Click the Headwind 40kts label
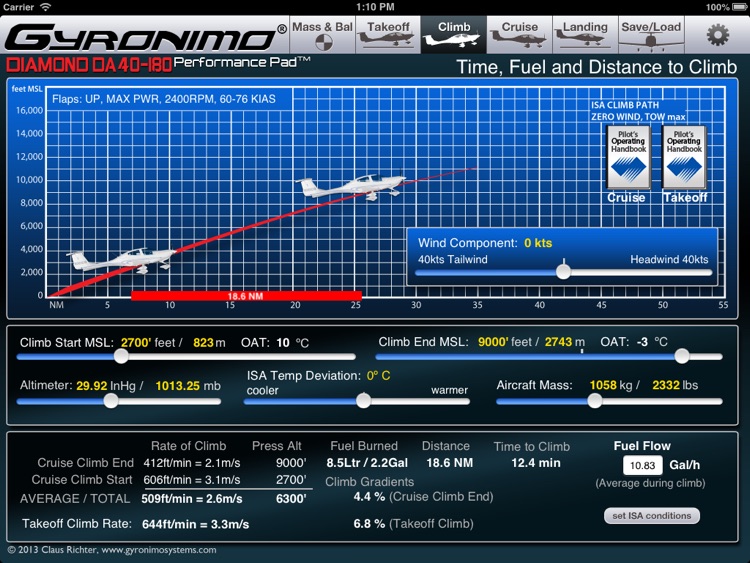Viewport: 750px width, 563px height. click(x=669, y=259)
